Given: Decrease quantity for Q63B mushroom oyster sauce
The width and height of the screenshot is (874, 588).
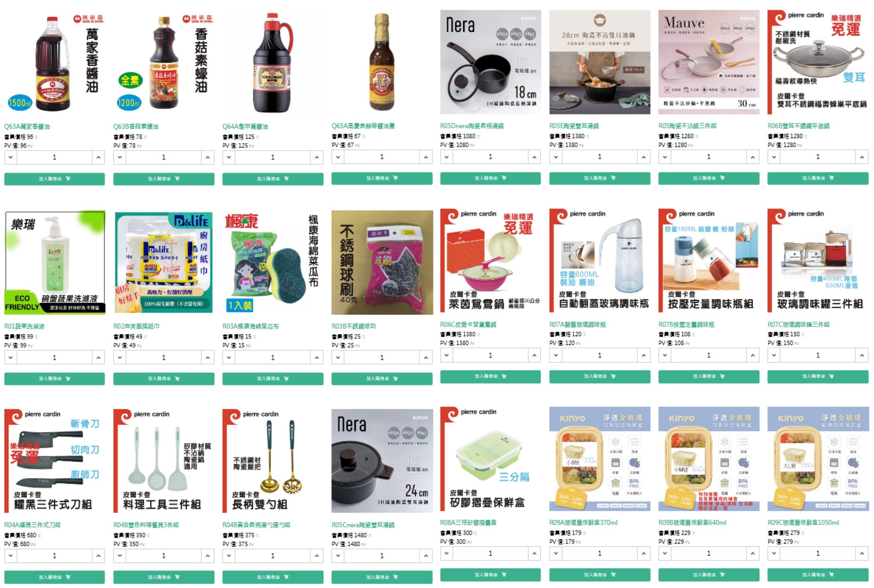Looking at the screenshot, I should 120,158.
